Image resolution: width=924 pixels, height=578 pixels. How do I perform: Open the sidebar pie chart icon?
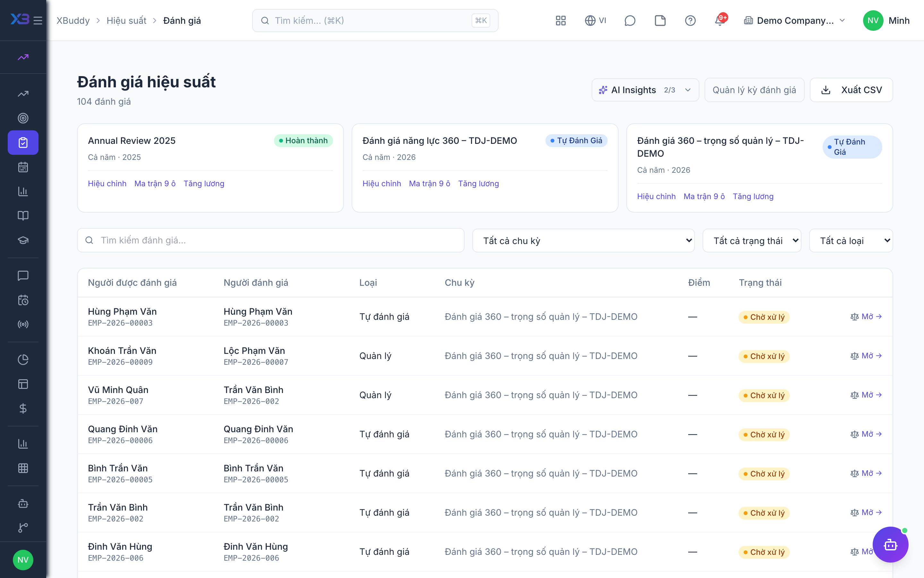[x=23, y=359]
